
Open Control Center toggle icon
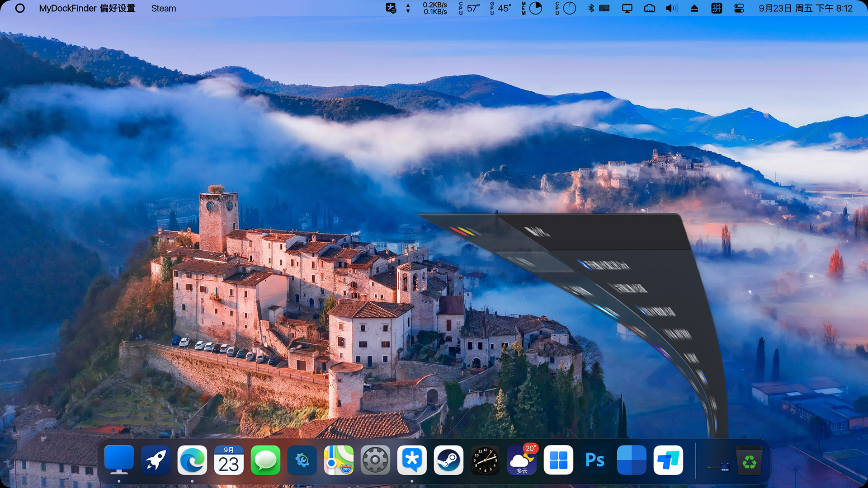[739, 8]
